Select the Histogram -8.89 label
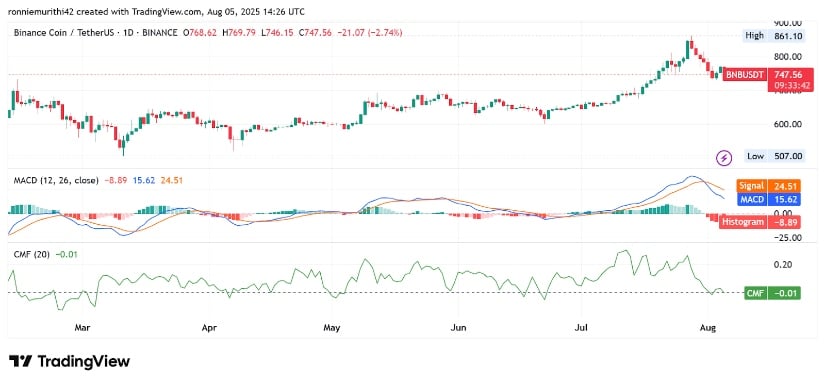825x384 pixels. [x=760, y=222]
